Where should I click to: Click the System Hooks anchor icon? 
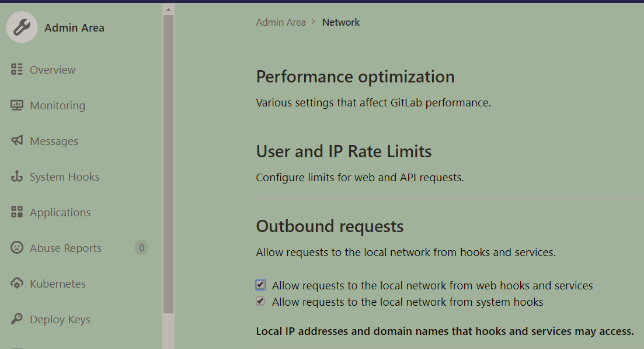coord(17,177)
